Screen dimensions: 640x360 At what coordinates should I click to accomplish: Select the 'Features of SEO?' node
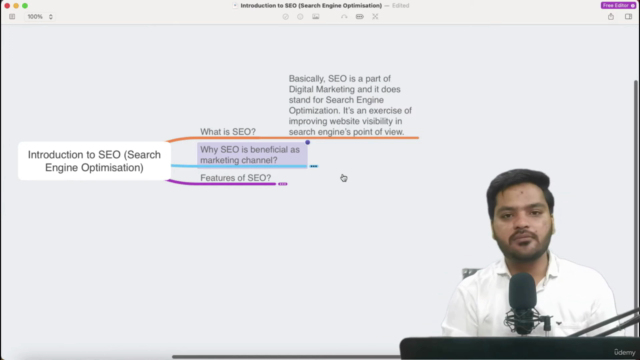point(236,178)
